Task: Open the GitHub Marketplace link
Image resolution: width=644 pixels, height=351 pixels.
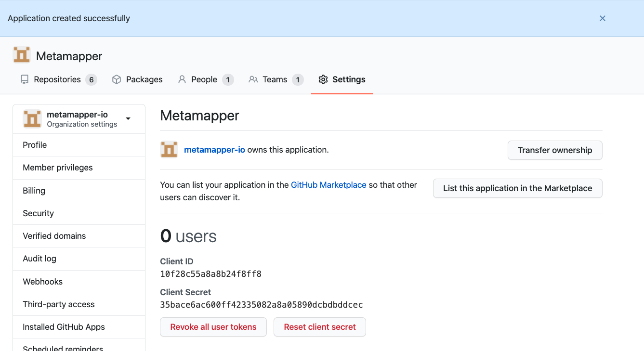Action: click(329, 185)
